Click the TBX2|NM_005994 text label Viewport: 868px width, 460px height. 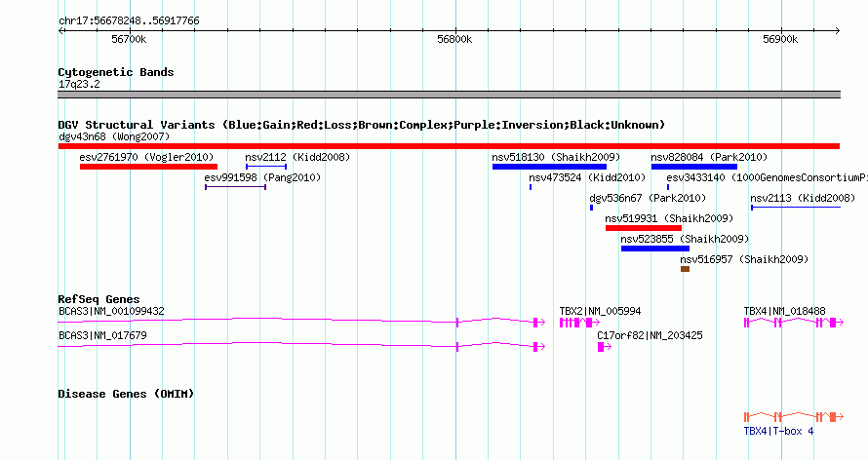(x=600, y=311)
